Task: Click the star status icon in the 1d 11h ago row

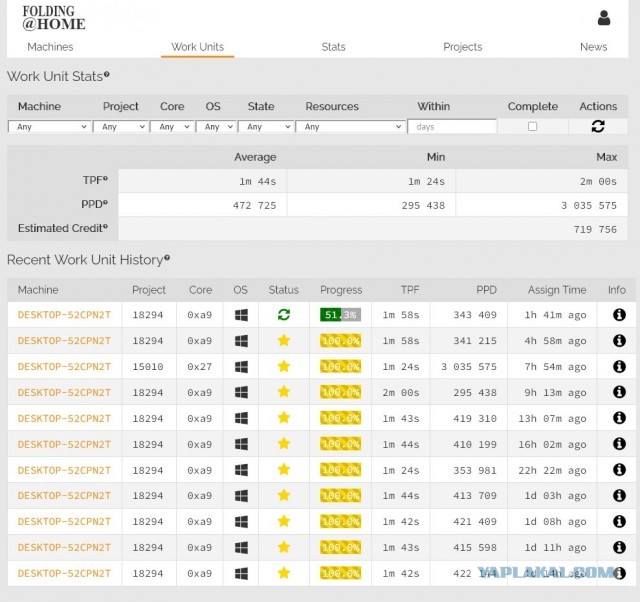Action: (x=284, y=547)
